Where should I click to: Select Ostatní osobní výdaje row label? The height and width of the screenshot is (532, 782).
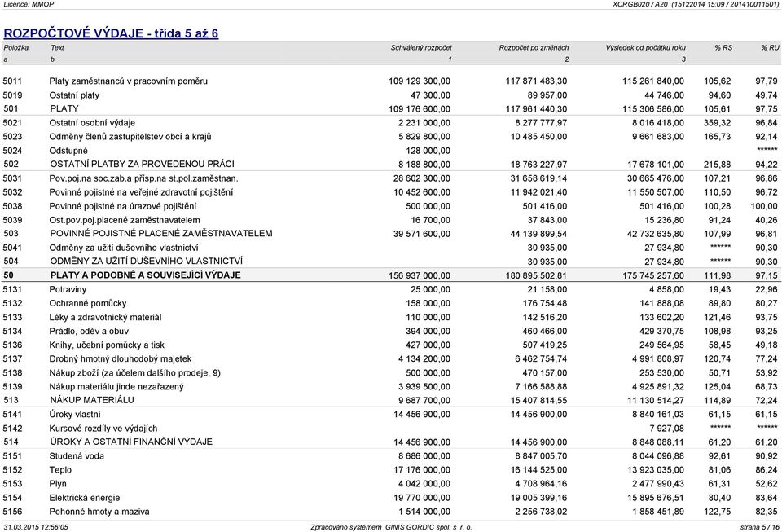[x=92, y=123]
